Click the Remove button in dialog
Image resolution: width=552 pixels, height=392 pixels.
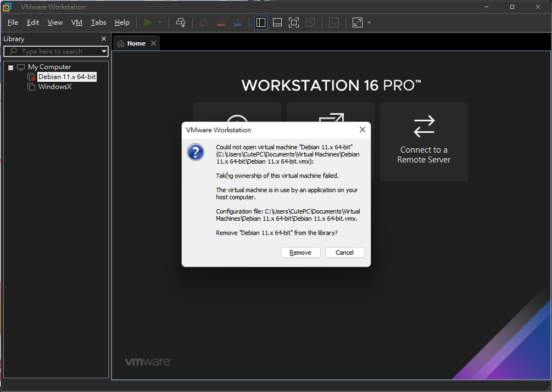pyautogui.click(x=300, y=253)
